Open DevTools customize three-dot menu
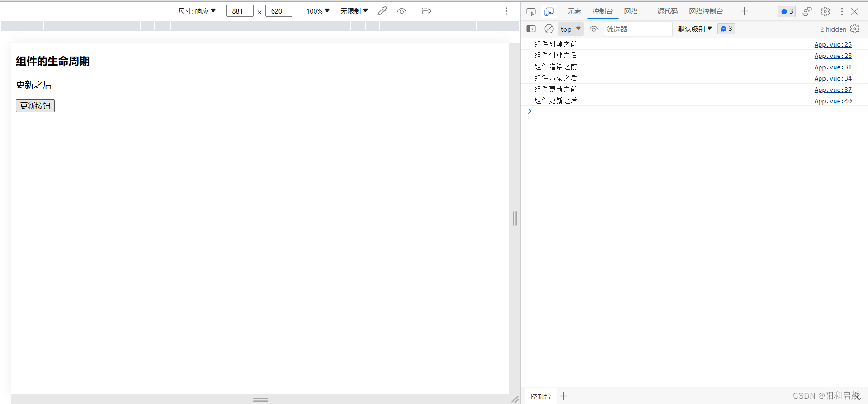Viewport: 868px width, 404px height. click(842, 11)
